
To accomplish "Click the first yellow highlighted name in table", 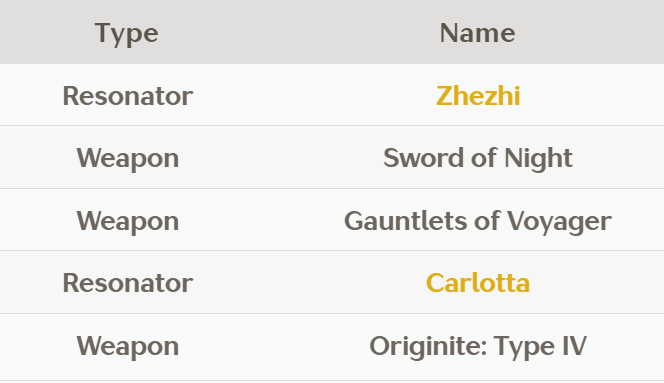I will click(478, 96).
